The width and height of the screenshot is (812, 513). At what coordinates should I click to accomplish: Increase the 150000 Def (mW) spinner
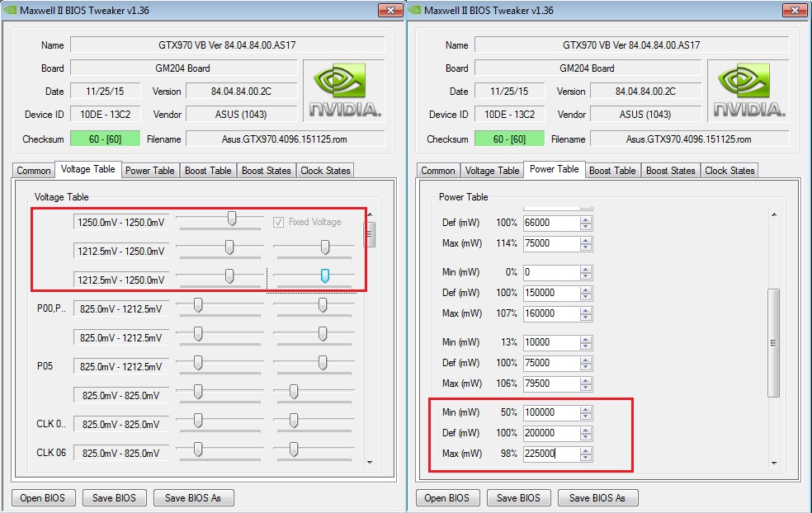coord(586,289)
